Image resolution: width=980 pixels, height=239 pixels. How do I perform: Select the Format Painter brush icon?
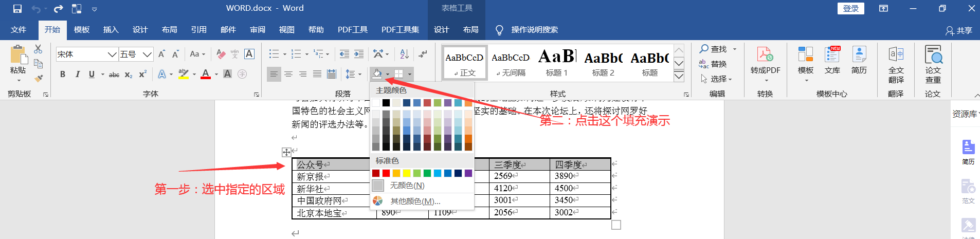(x=38, y=78)
